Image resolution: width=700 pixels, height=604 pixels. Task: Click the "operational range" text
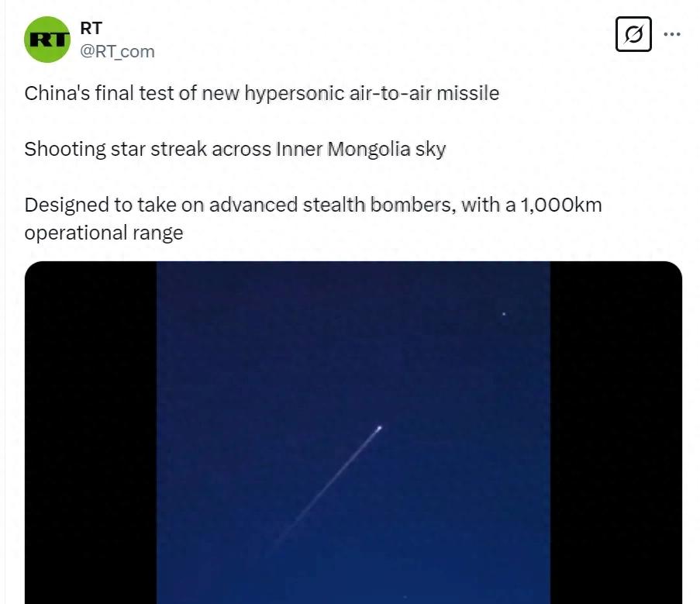coord(104,233)
